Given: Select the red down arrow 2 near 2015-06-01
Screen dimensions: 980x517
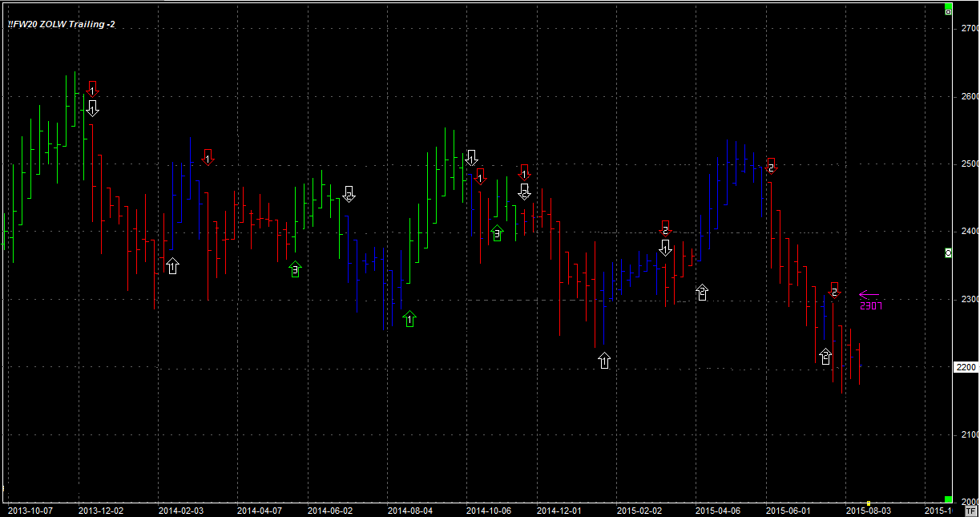Looking at the screenshot, I should coord(771,165).
